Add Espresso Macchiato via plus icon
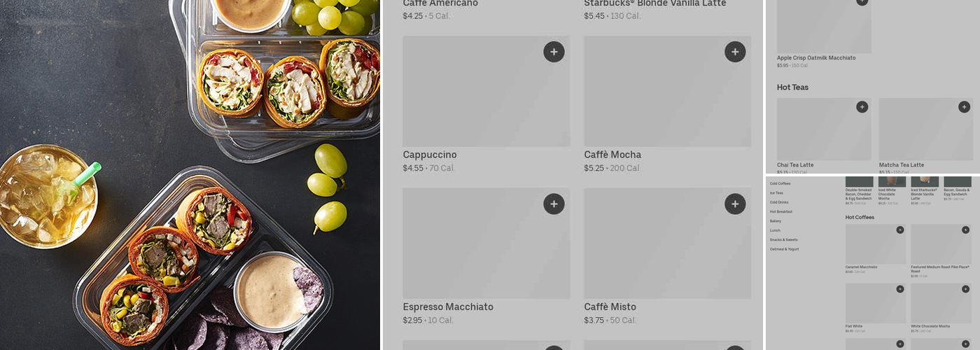980x350 pixels. click(554, 204)
